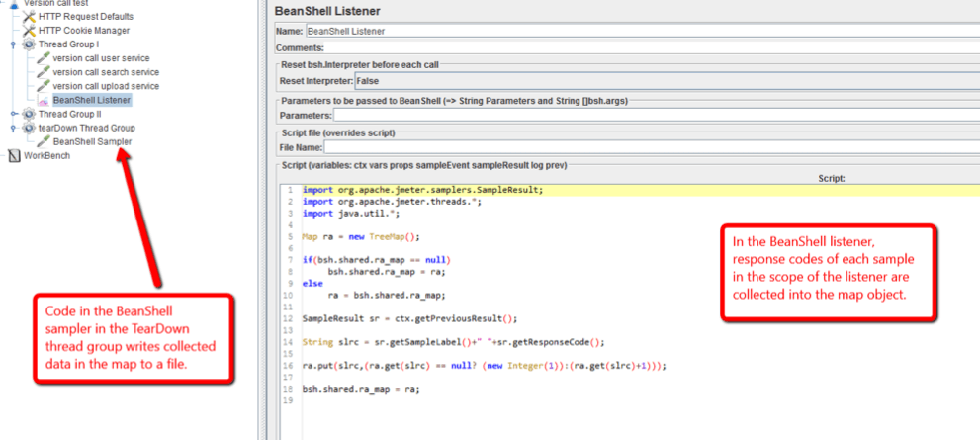The width and height of the screenshot is (980, 440).
Task: Click the BeanShell Sampler pipette icon
Action: click(x=44, y=141)
